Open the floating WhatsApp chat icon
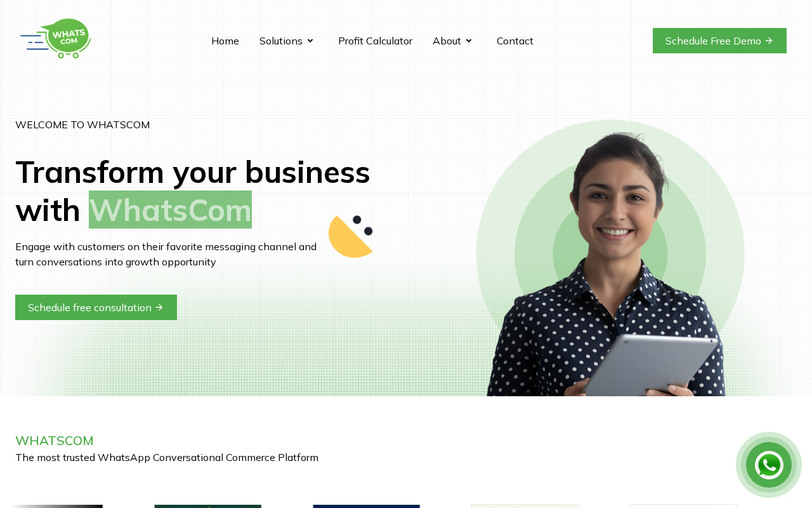The image size is (812, 508). [x=769, y=465]
